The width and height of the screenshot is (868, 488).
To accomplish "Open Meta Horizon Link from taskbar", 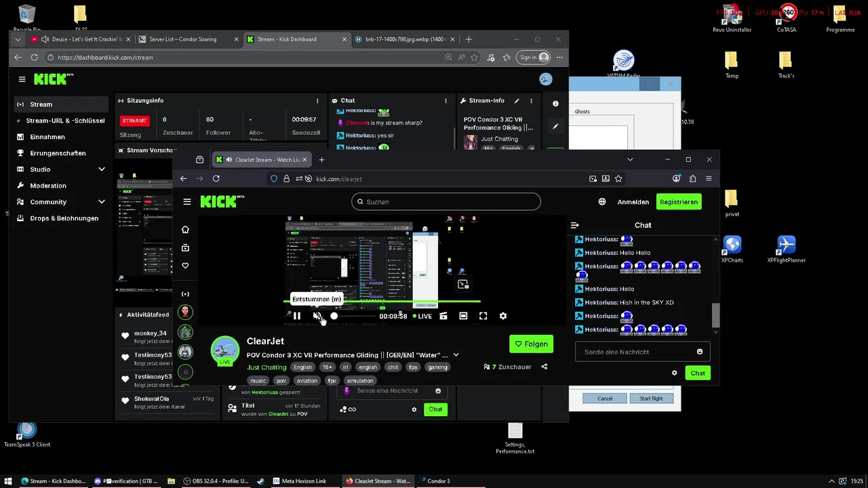I will pyautogui.click(x=300, y=481).
